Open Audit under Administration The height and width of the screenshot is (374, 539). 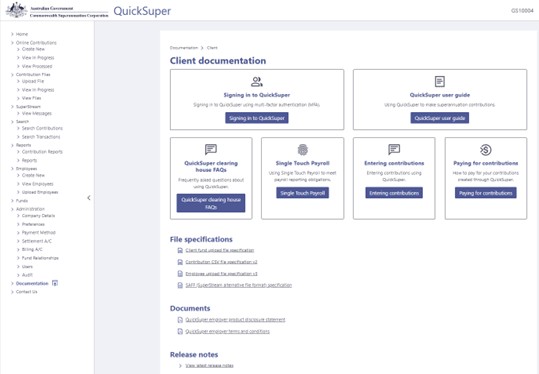click(x=27, y=275)
